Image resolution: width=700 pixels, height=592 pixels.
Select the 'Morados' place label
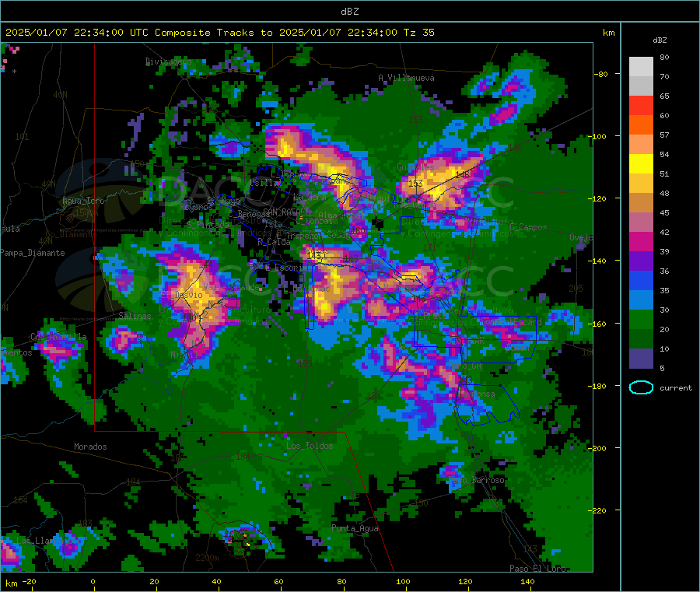(90, 447)
